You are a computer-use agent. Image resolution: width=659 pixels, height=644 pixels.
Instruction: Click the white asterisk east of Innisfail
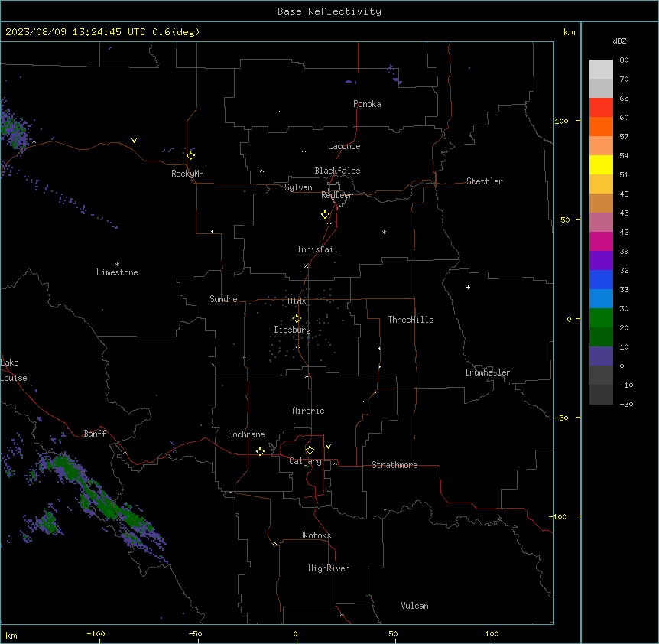[384, 233]
